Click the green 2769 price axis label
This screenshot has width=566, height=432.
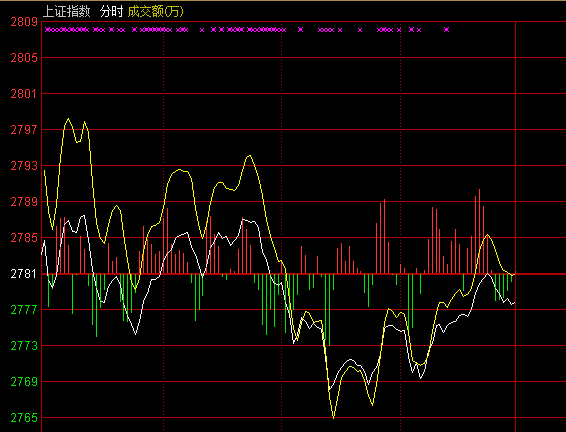pos(24,381)
